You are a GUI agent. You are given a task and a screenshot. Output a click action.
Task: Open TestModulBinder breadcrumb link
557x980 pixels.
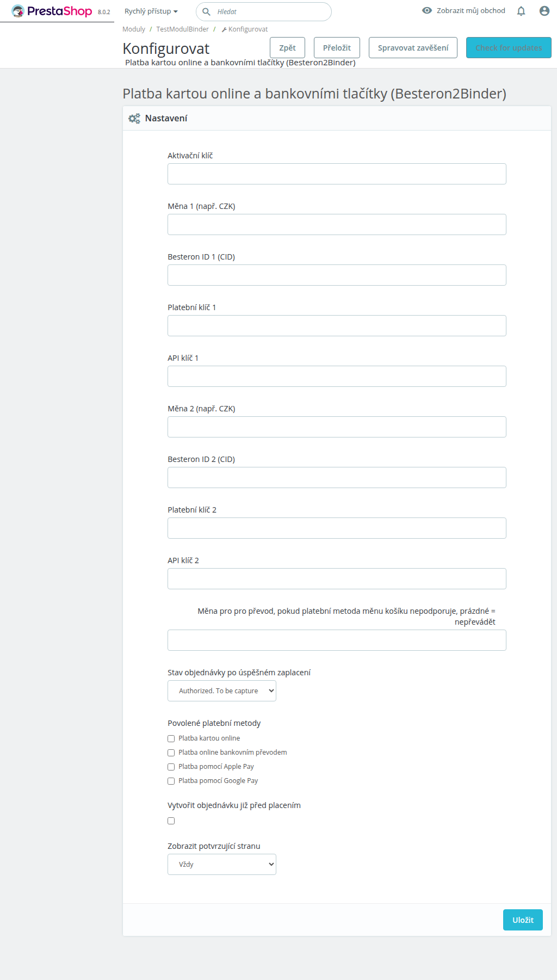click(182, 29)
